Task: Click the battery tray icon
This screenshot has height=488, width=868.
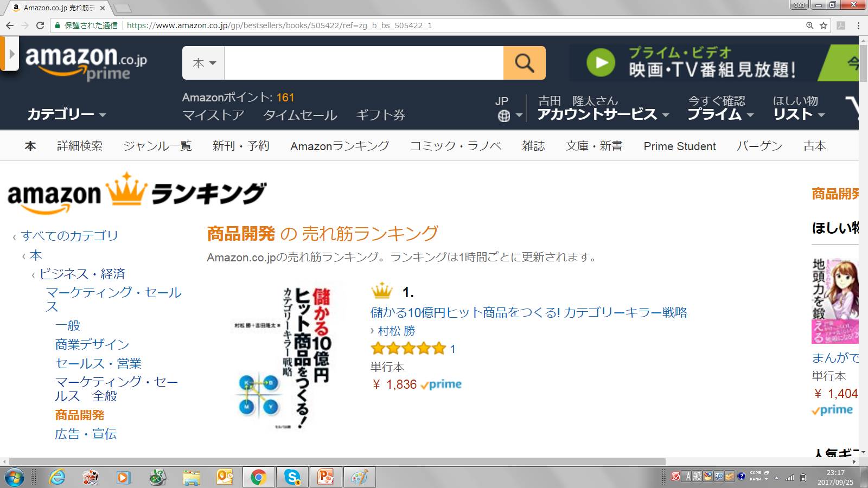Action: (803, 478)
